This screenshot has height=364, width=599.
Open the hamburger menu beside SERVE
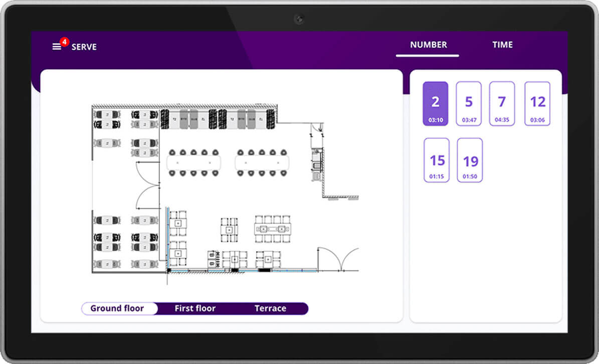pos(57,47)
